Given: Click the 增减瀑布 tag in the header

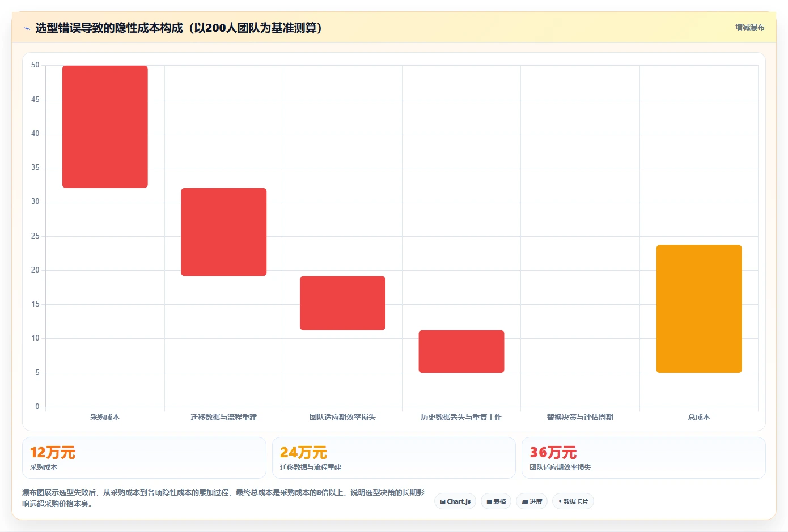Looking at the screenshot, I should pos(749,27).
